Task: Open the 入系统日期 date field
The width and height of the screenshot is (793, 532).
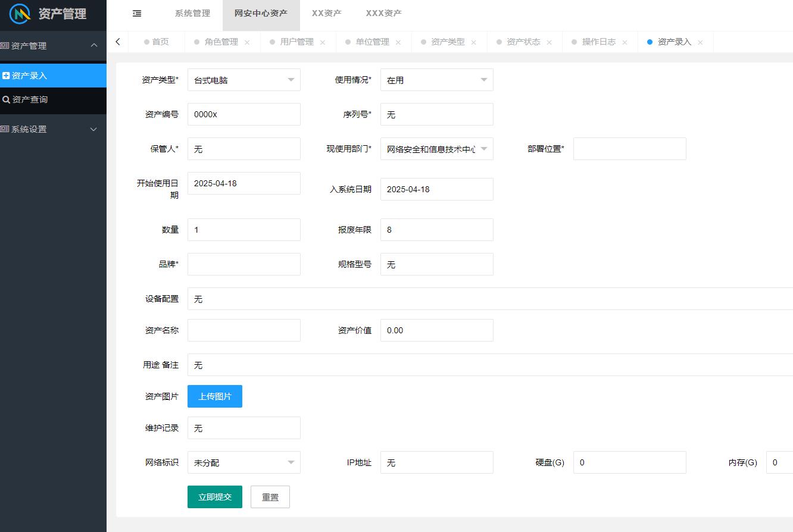Action: [437, 189]
